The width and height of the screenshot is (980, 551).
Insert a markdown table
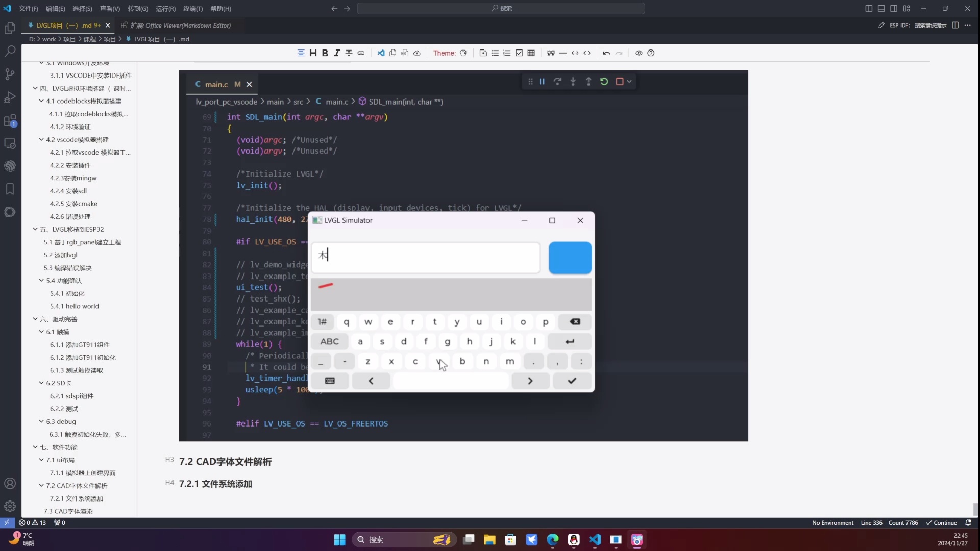click(531, 53)
